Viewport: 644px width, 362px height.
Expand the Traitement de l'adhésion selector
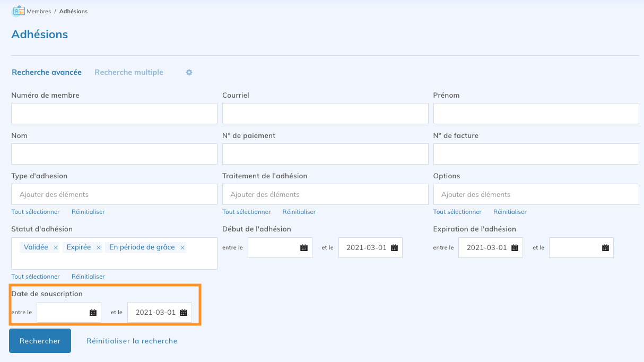tap(325, 194)
